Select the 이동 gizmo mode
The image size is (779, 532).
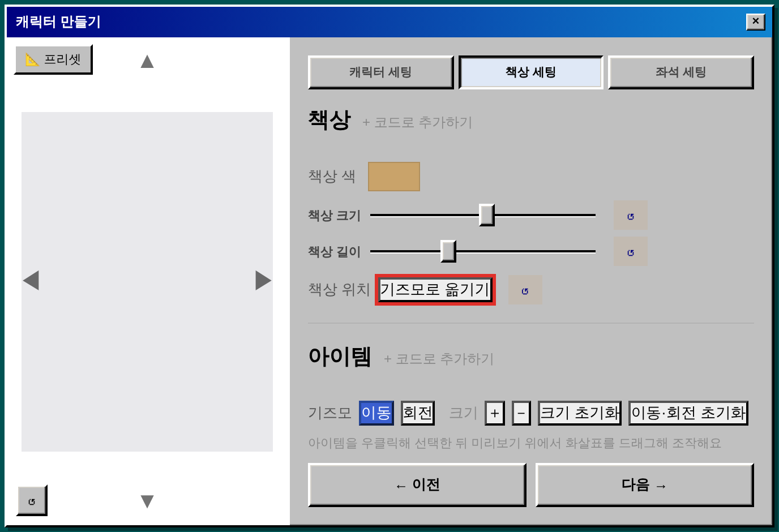376,413
